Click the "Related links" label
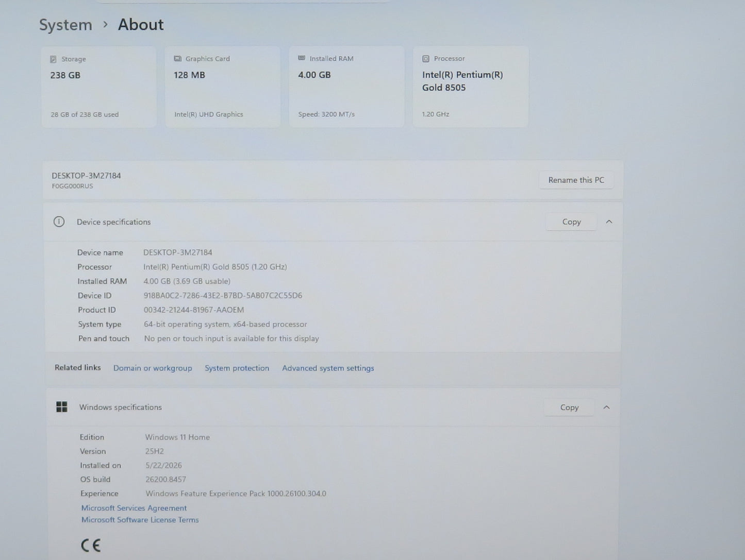745x560 pixels. click(x=78, y=367)
